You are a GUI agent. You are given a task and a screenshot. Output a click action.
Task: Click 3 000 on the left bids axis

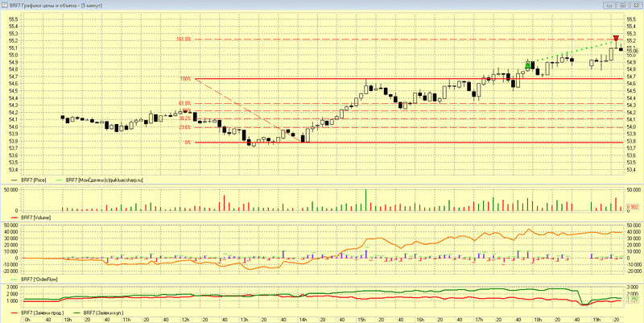point(13,287)
